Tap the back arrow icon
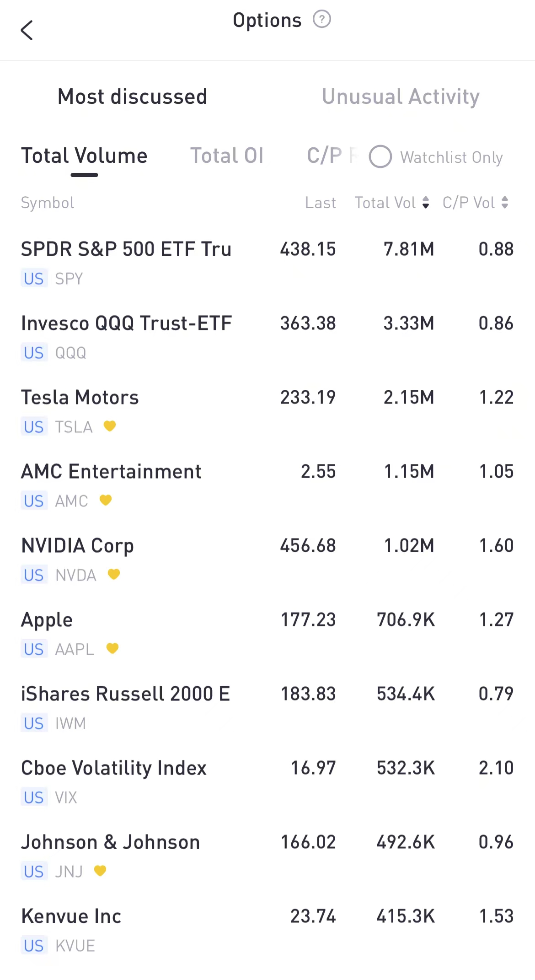 coord(27,30)
